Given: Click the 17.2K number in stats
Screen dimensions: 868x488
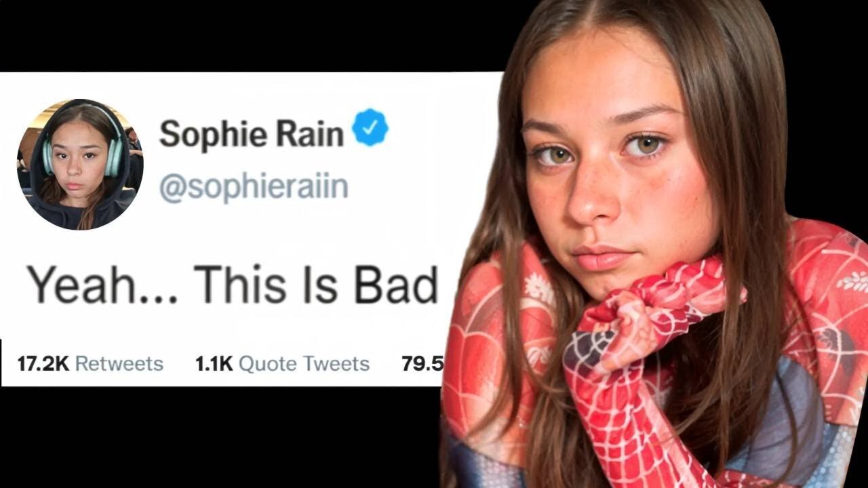Looking at the screenshot, I should [43, 364].
